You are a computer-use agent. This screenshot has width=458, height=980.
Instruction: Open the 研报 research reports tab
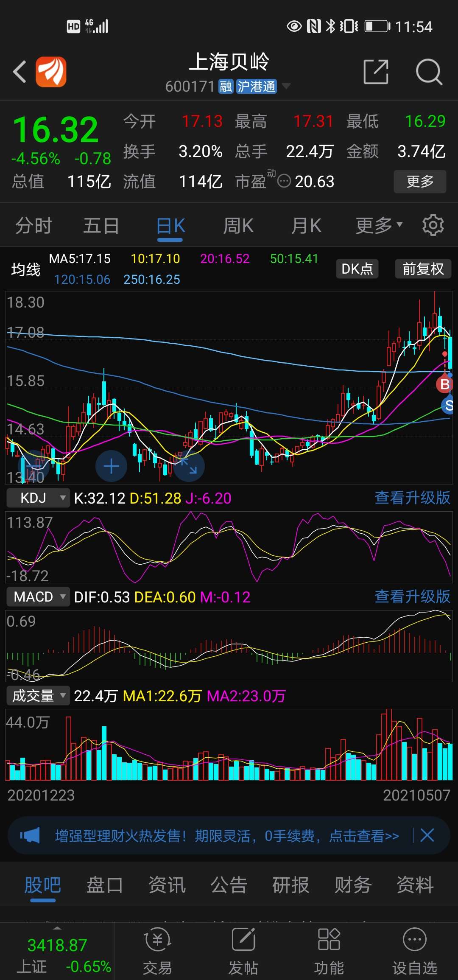291,885
